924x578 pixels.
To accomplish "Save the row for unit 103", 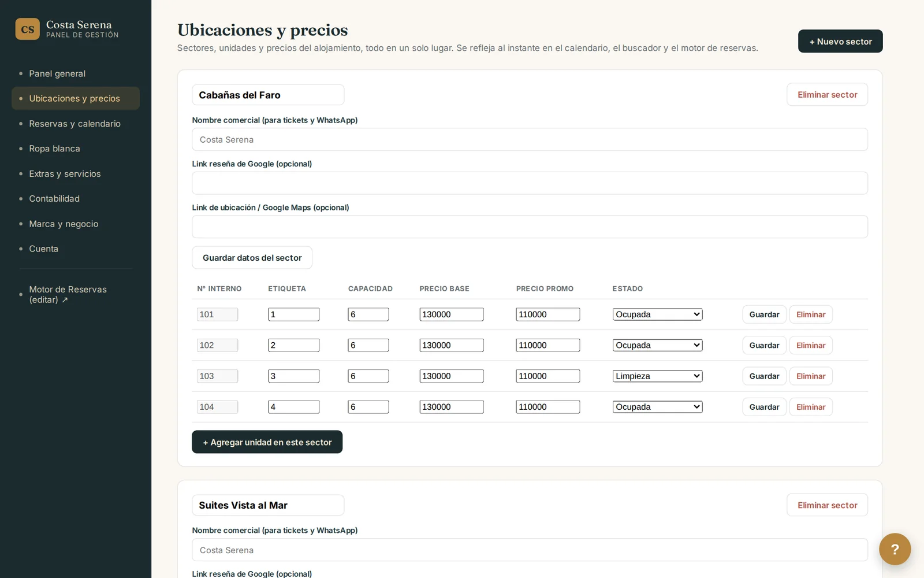I will coord(764,376).
